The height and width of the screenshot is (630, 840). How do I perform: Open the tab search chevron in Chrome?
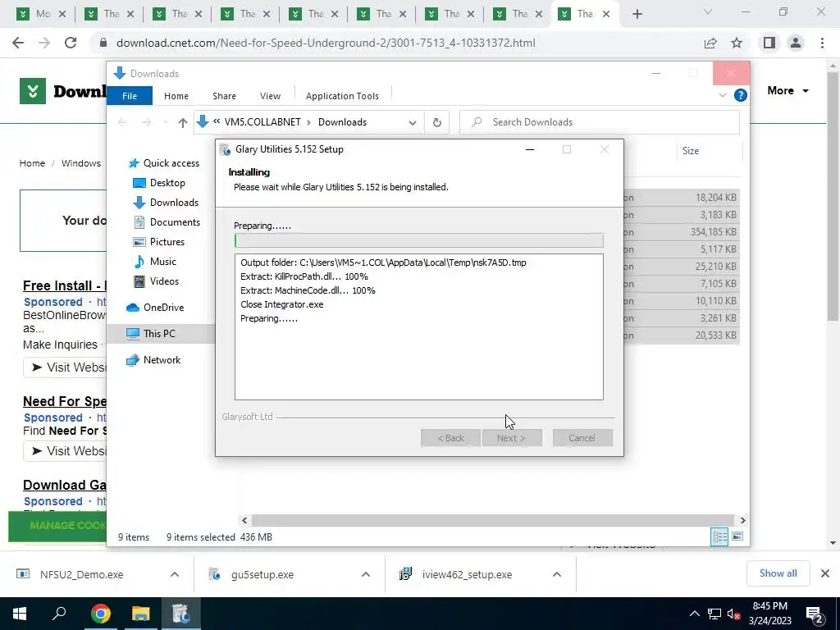708,12
